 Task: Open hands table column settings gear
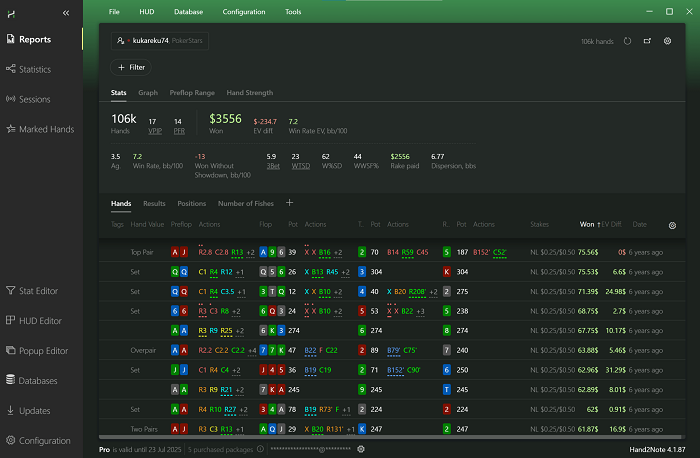pyautogui.click(x=672, y=225)
